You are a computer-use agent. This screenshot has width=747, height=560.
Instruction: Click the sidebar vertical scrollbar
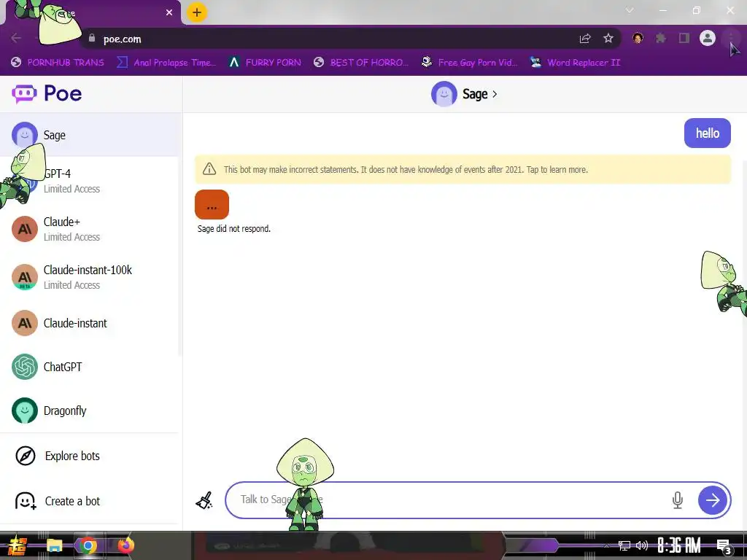(180, 257)
